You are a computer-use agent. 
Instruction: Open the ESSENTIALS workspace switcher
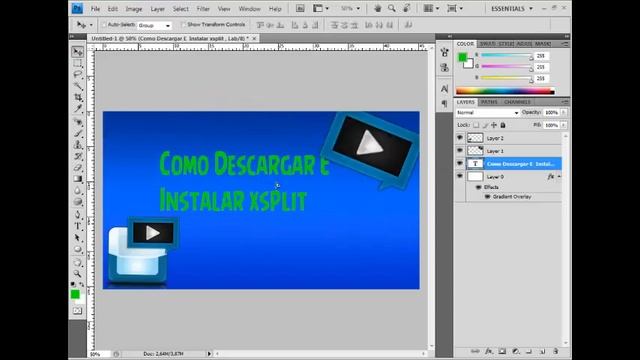[512, 9]
